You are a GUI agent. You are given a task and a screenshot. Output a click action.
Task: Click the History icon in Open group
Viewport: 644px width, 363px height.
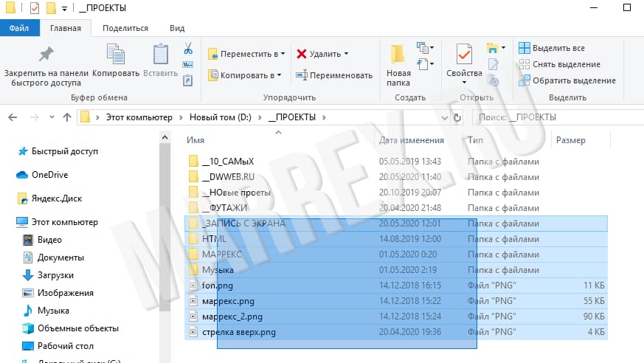pos(494,80)
